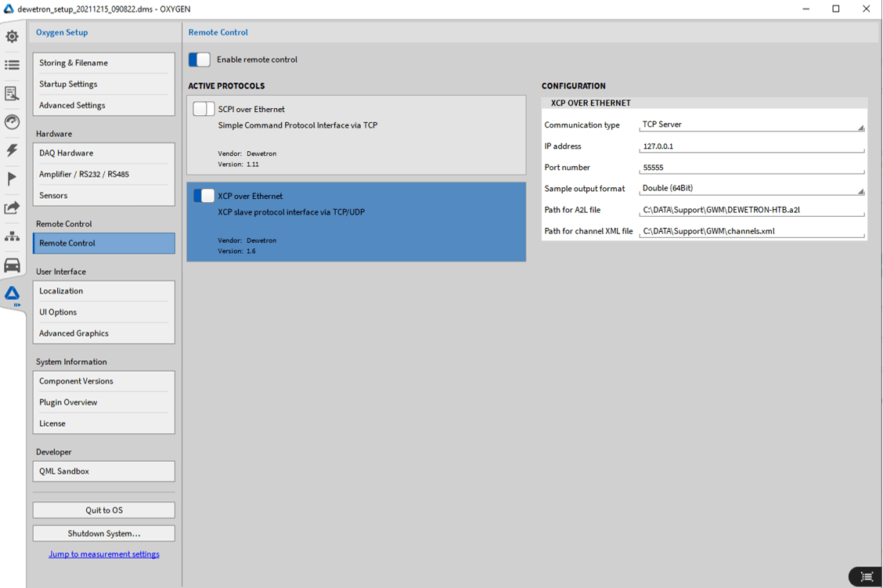Click the flag marker icon in sidebar
Image resolution: width=883 pixels, height=588 pixels.
[x=13, y=179]
